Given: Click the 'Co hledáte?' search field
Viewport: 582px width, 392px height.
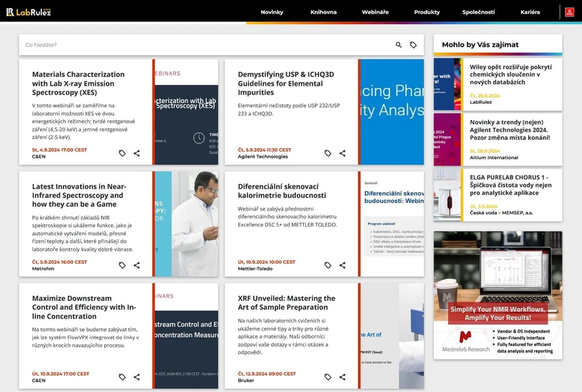Looking at the screenshot, I should pos(206,45).
